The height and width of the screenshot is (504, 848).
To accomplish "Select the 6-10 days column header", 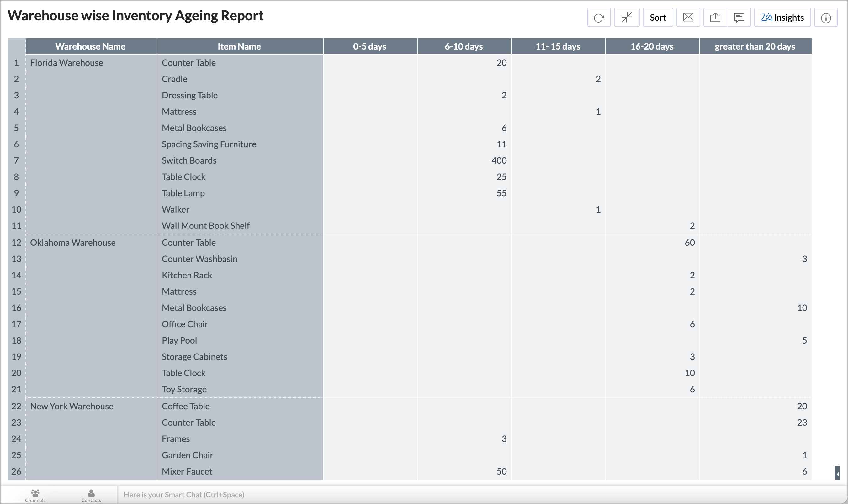I will (x=464, y=46).
